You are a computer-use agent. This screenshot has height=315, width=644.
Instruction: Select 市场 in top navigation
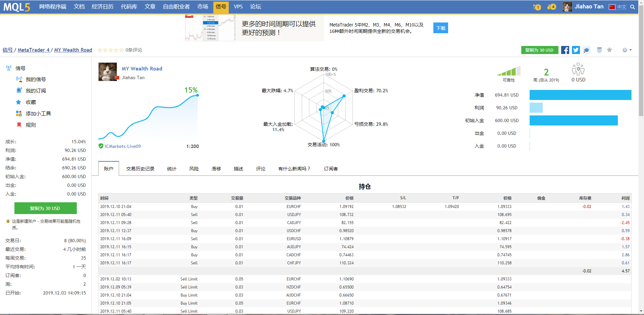click(x=203, y=7)
